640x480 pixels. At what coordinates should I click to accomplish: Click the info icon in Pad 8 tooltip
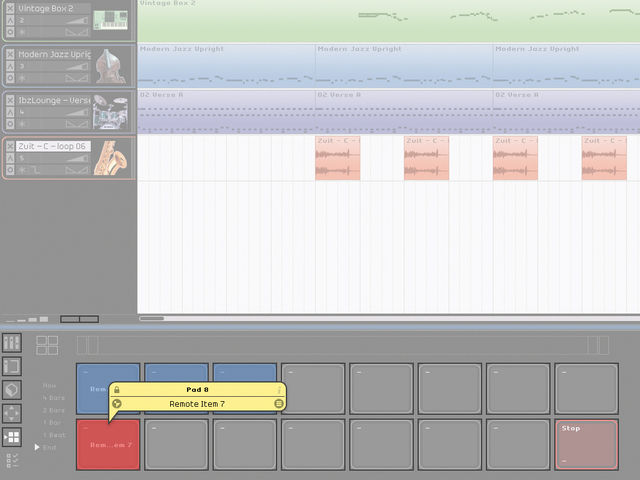279,390
